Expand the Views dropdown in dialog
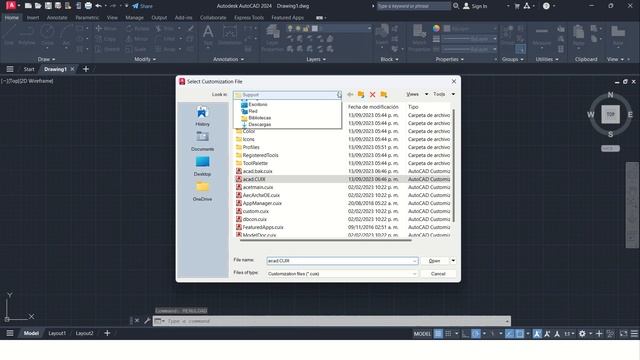Screen dimensions: 640x360 click(427, 94)
